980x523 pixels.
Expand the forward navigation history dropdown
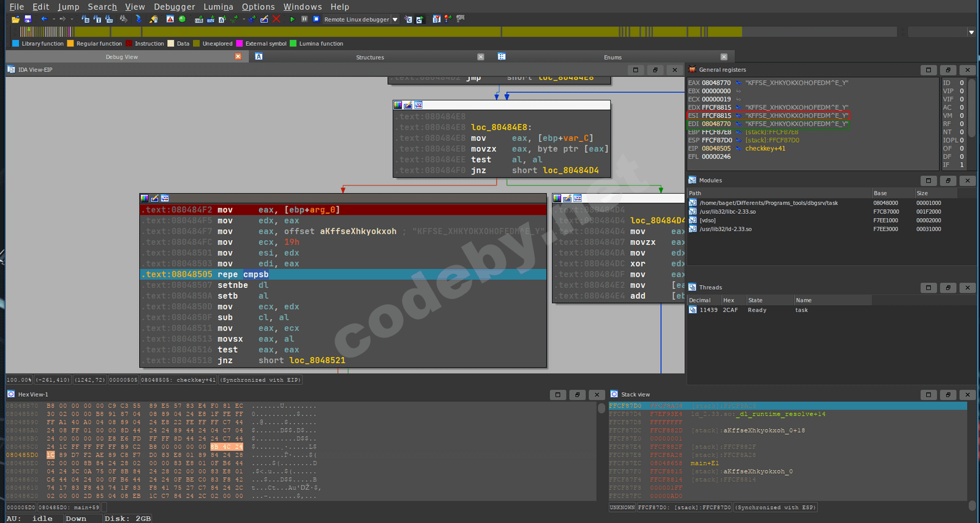[x=72, y=20]
